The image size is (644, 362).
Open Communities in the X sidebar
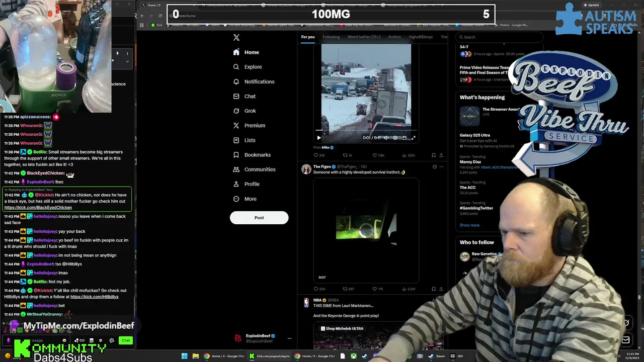point(254,169)
